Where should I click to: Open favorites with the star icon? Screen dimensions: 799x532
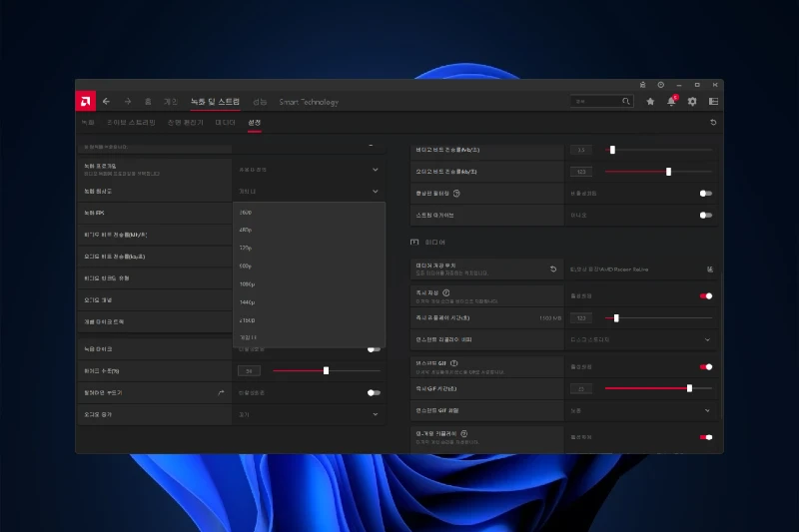click(650, 101)
